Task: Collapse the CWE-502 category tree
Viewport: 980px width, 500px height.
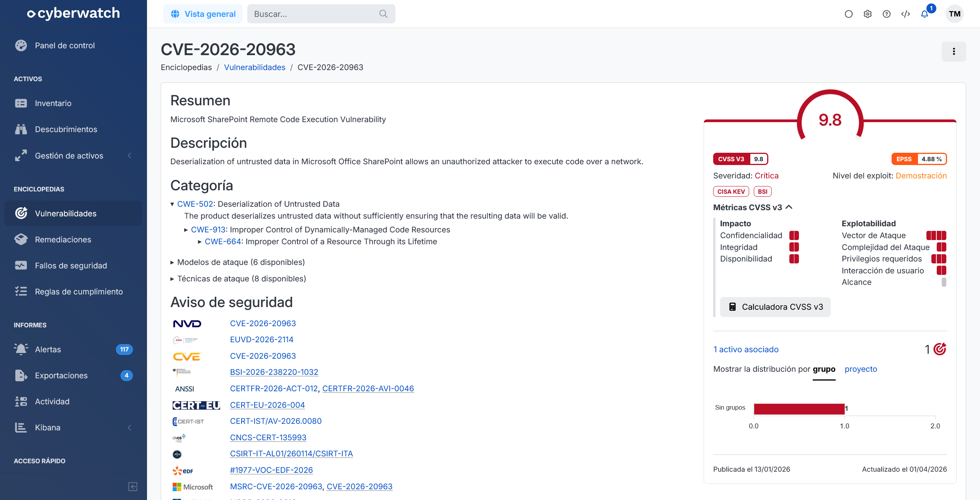Action: tap(172, 204)
